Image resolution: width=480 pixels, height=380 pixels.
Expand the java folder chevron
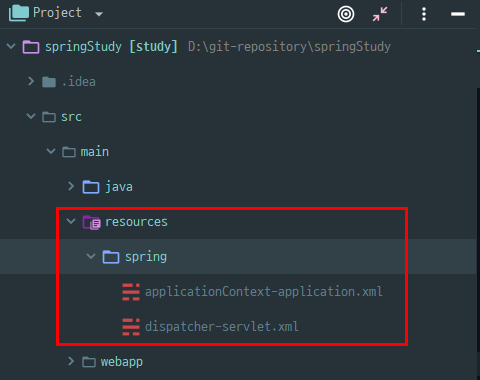[x=71, y=186]
